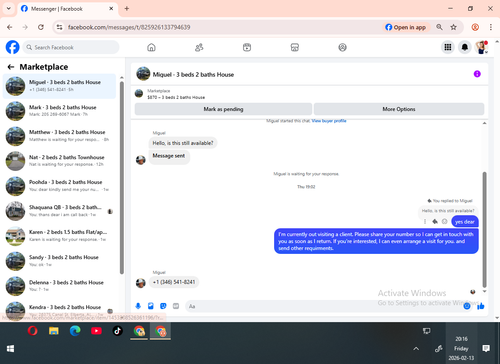
Task: Select Miguel conversation in sidebar
Action: (x=59, y=86)
